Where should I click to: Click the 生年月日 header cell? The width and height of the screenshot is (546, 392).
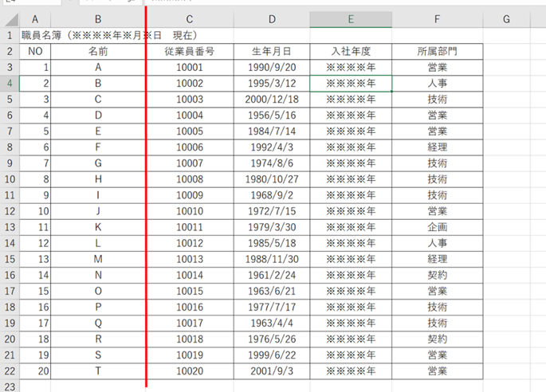[x=272, y=52]
